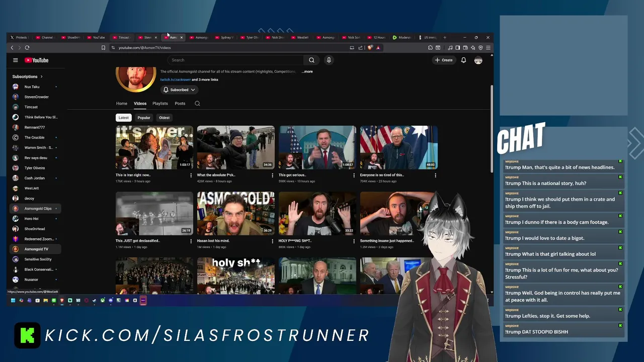This screenshot has width=644, height=362.
Task: Reload the current page
Action: tap(27, 48)
